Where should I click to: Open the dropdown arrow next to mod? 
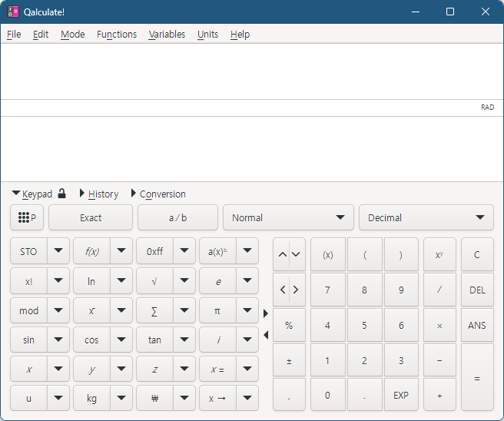(x=58, y=310)
